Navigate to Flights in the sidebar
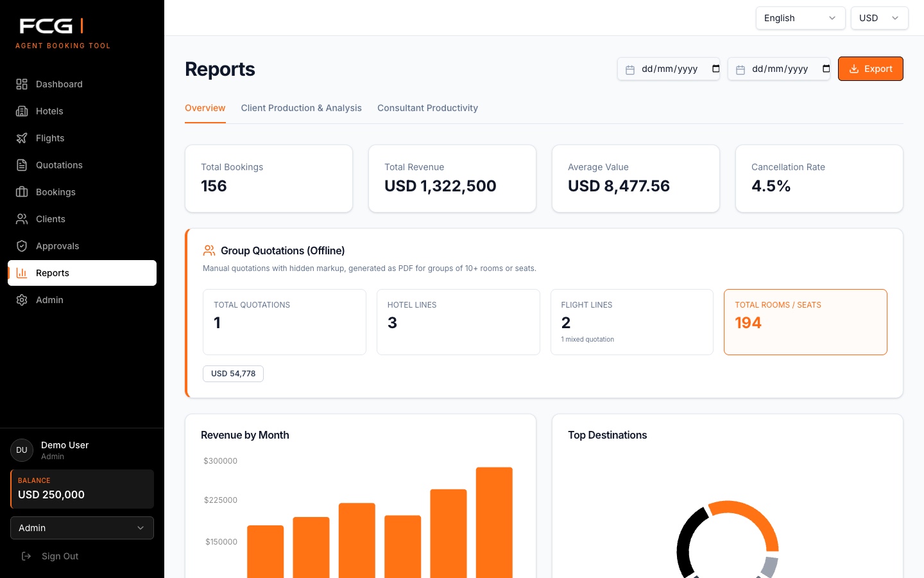 tap(82, 138)
